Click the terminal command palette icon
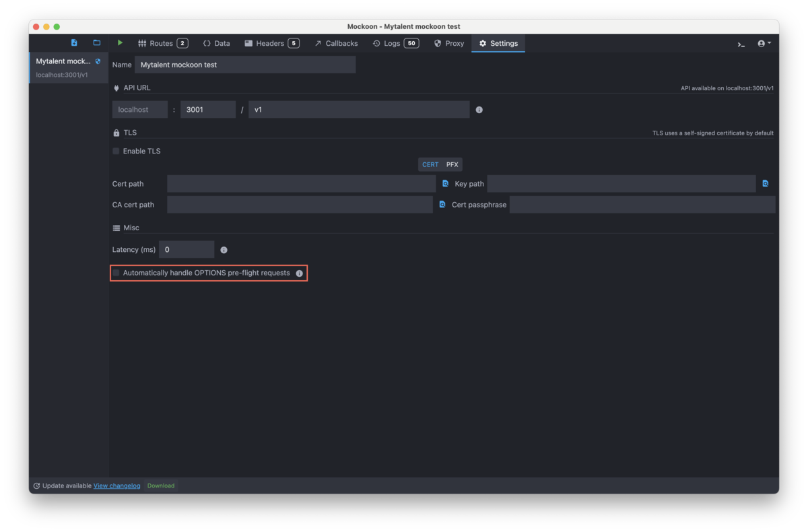808x532 pixels. [x=741, y=44]
